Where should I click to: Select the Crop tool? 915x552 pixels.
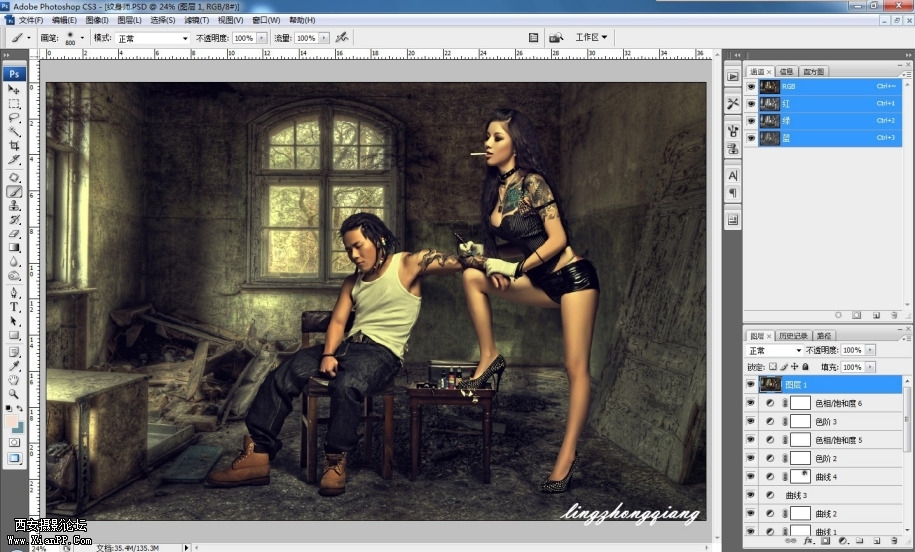pos(14,146)
